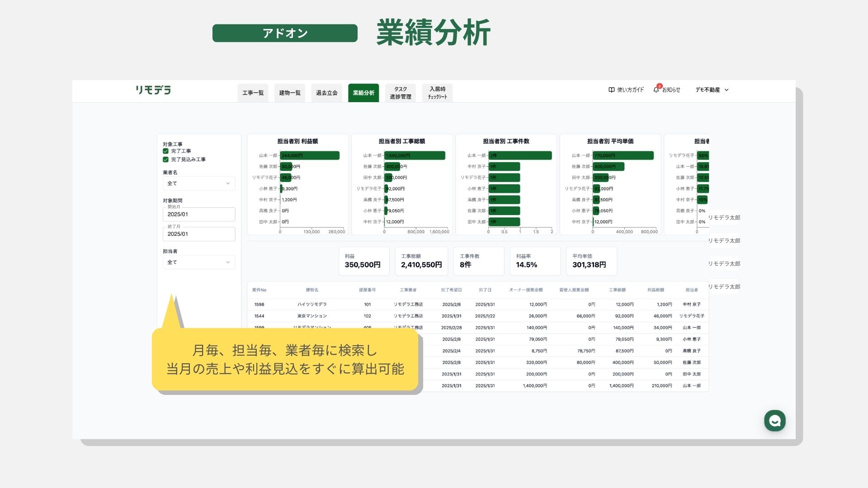Screen dimensions: 868x488
Task: Open case row 1598 ハイツリモデラ
Action: tap(312, 305)
